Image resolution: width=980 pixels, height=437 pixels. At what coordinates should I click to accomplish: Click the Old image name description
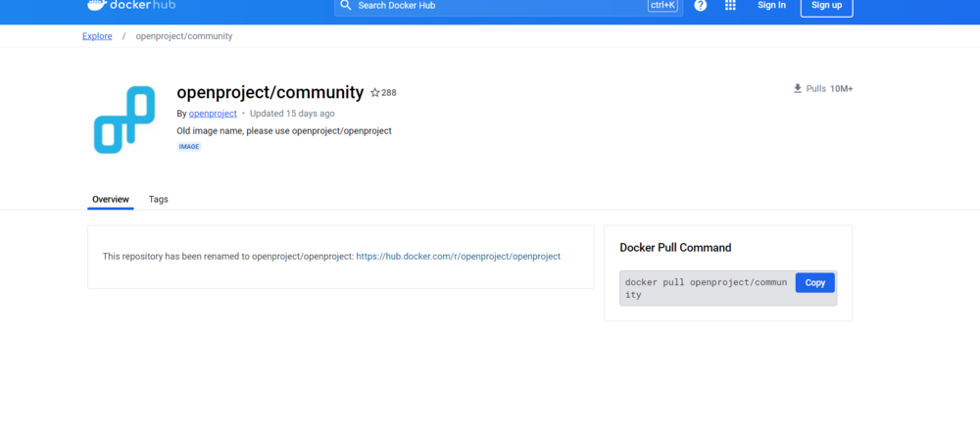(x=284, y=131)
